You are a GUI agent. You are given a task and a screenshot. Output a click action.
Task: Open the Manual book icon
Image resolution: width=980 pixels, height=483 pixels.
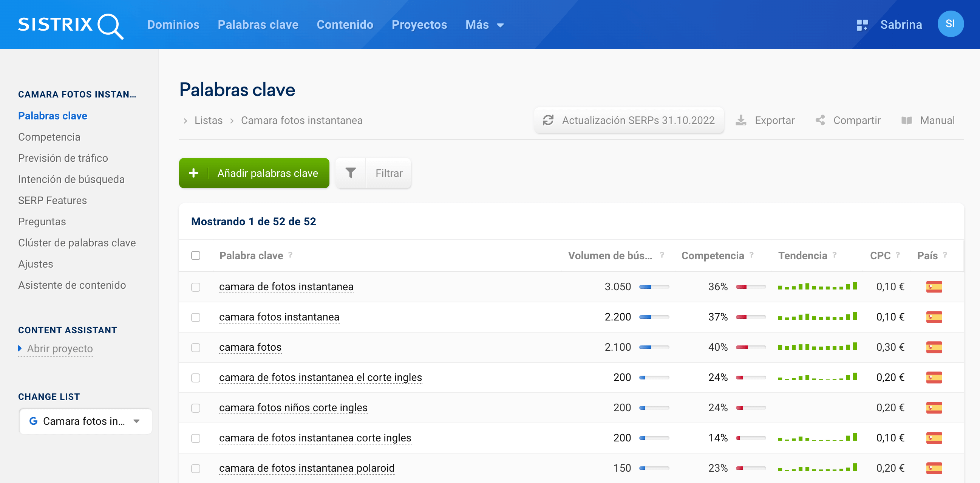[907, 120]
